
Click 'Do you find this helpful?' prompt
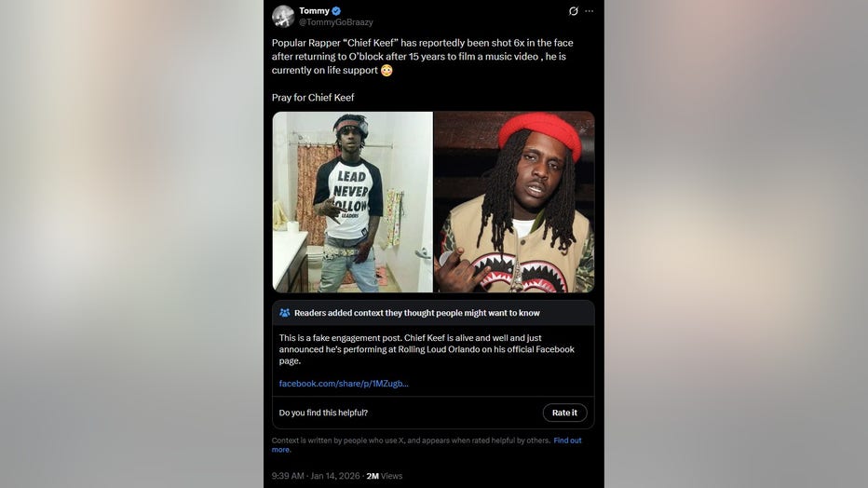pyautogui.click(x=323, y=413)
